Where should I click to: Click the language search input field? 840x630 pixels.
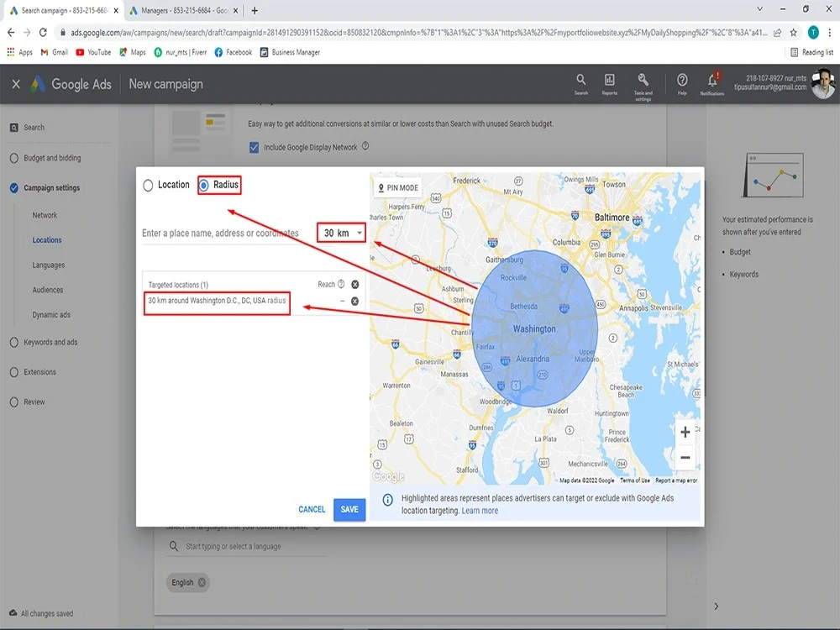246,547
